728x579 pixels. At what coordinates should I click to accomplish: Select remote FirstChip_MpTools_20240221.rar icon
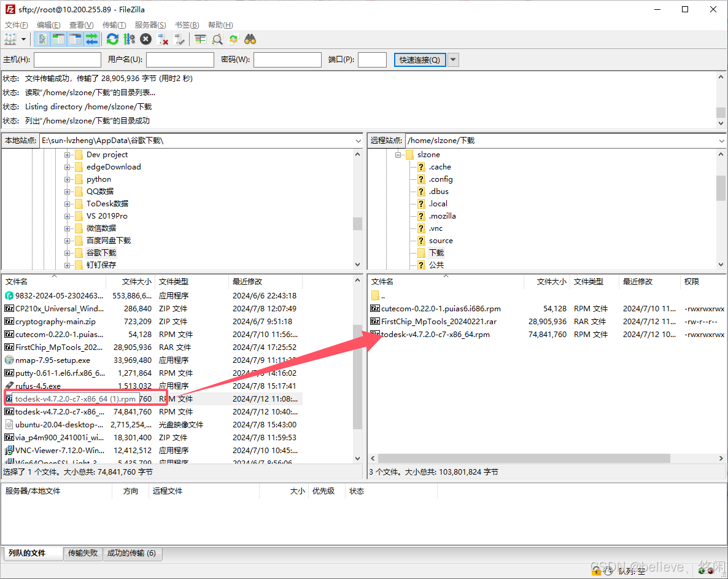pyautogui.click(x=374, y=322)
